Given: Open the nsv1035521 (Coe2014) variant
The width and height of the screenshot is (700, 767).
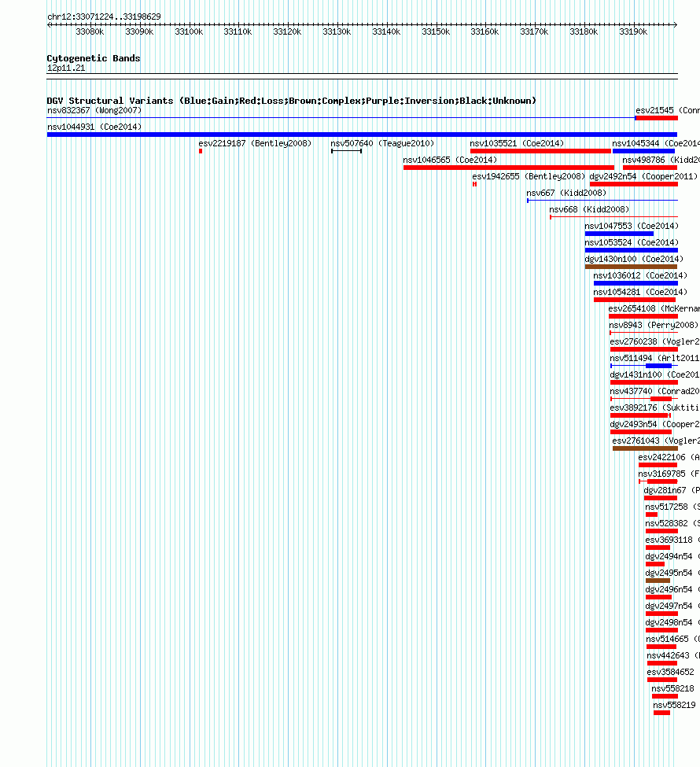Looking at the screenshot, I should (517, 144).
